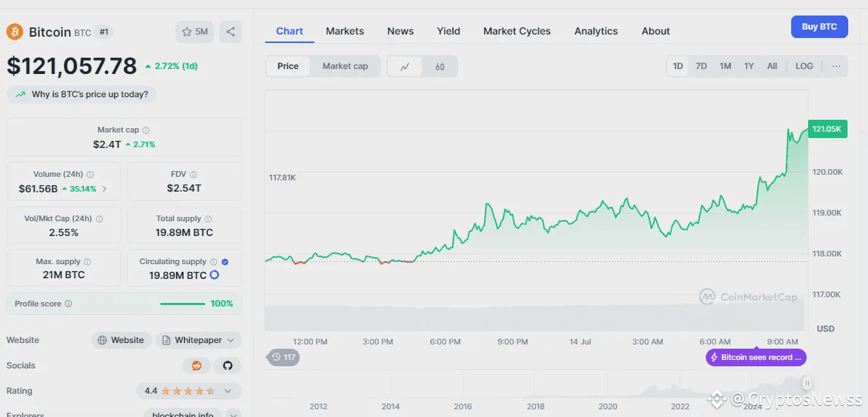The image size is (868, 417).
Task: Click the Circulating supply info icon
Action: pos(214,262)
